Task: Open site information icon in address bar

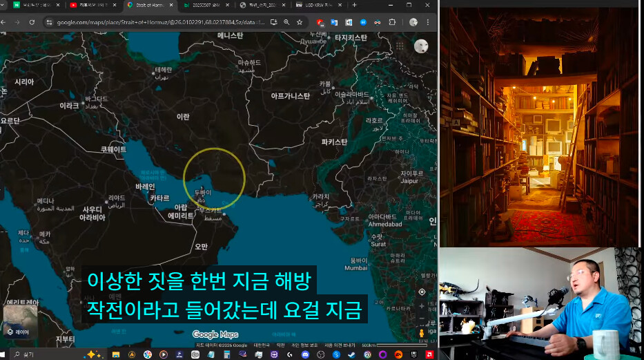Action: (x=49, y=22)
